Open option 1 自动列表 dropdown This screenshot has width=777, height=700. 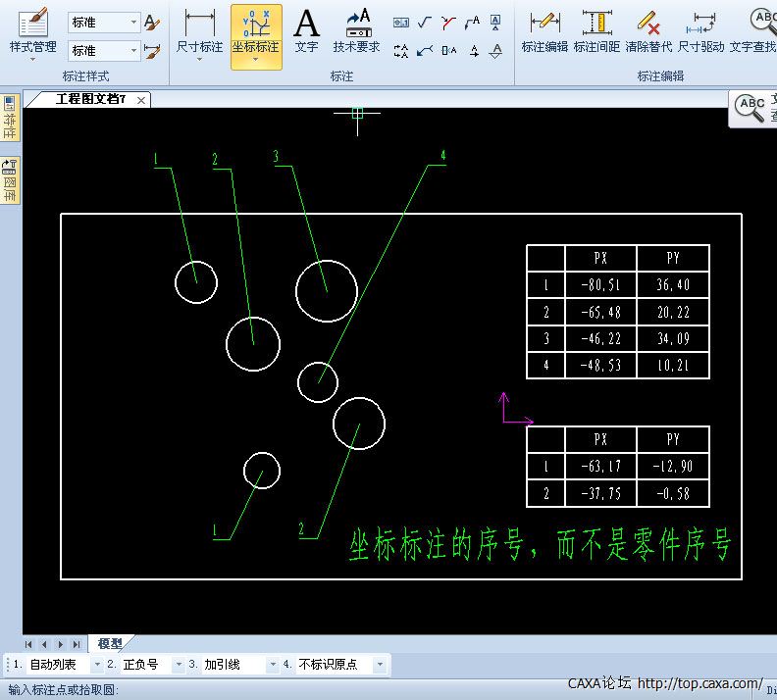pos(97,665)
